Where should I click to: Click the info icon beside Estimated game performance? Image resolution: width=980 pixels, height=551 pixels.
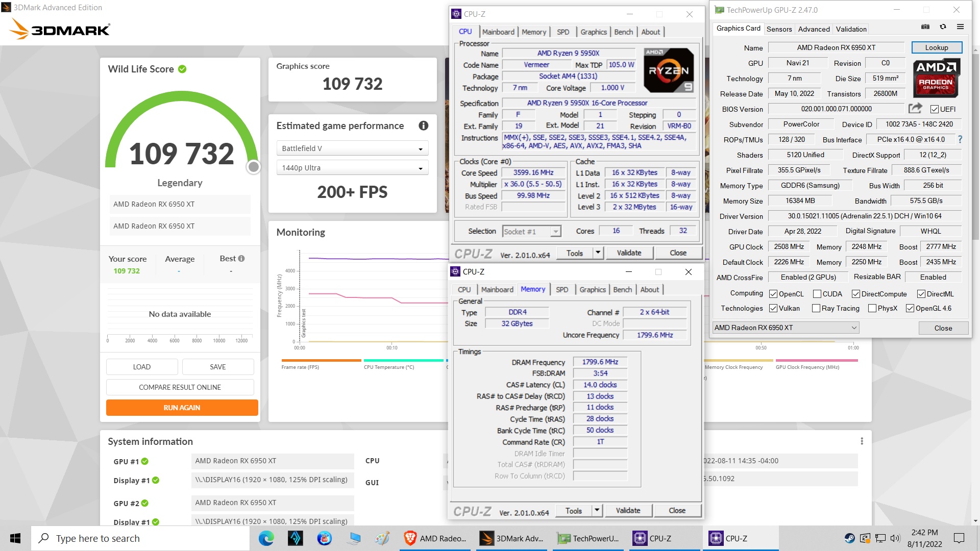click(x=423, y=126)
